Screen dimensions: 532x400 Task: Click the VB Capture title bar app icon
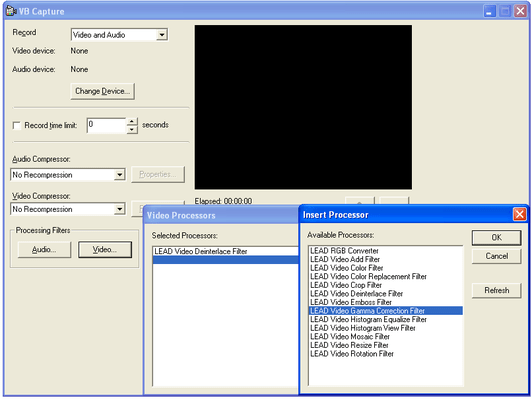pyautogui.click(x=11, y=11)
